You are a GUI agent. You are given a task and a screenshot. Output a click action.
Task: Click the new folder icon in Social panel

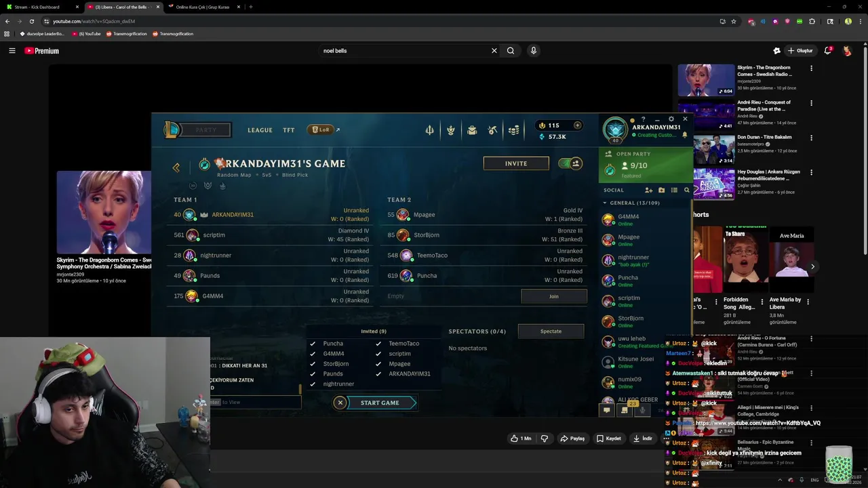point(661,190)
